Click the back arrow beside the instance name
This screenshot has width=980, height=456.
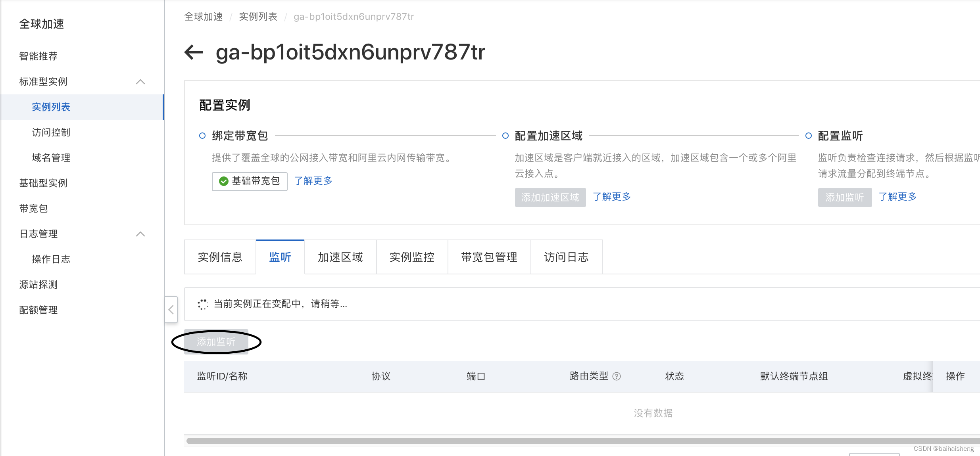click(193, 52)
